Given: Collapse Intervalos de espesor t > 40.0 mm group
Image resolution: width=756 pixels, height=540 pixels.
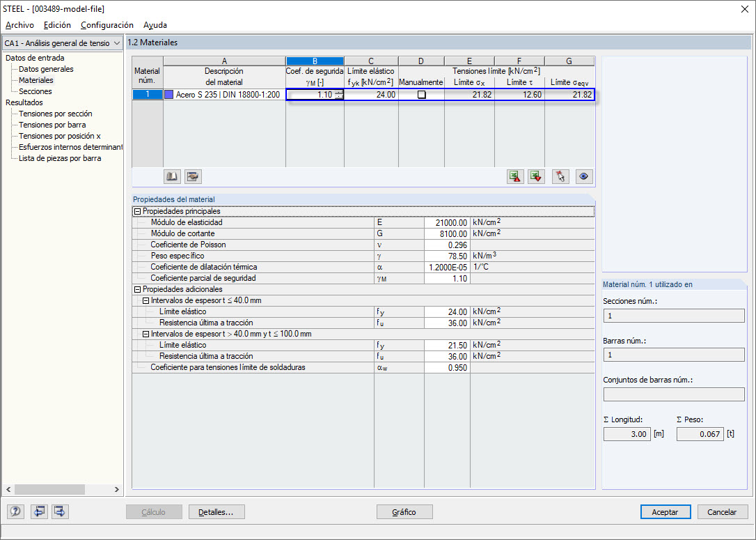Looking at the screenshot, I should [145, 334].
